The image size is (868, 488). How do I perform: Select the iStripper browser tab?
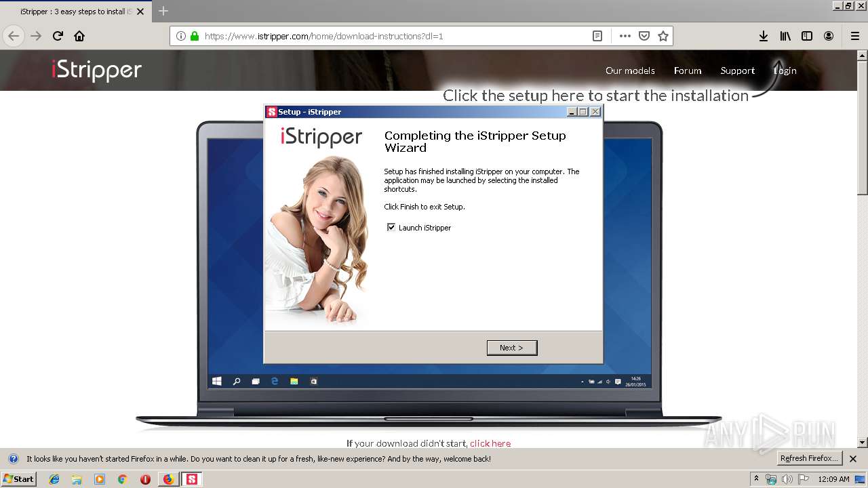tap(75, 12)
